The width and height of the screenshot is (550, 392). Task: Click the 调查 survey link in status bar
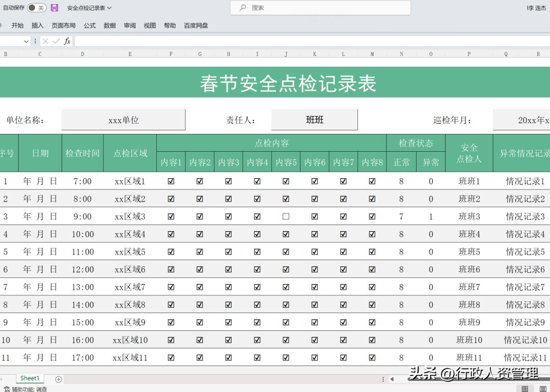(41, 389)
